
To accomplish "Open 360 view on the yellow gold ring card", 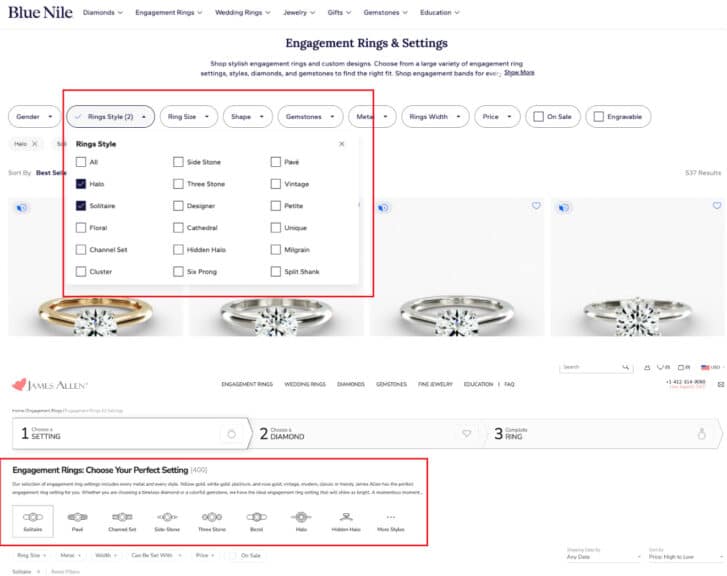I will click(x=21, y=208).
